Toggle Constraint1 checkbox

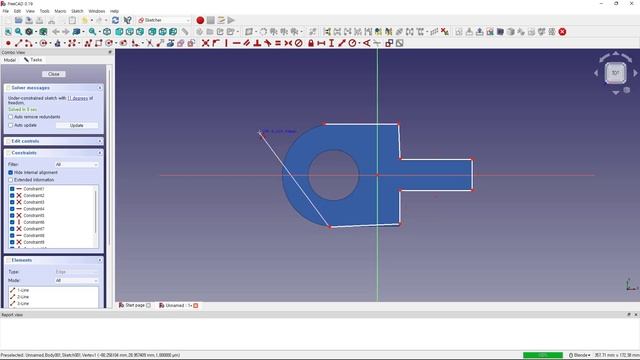pyautogui.click(x=12, y=189)
